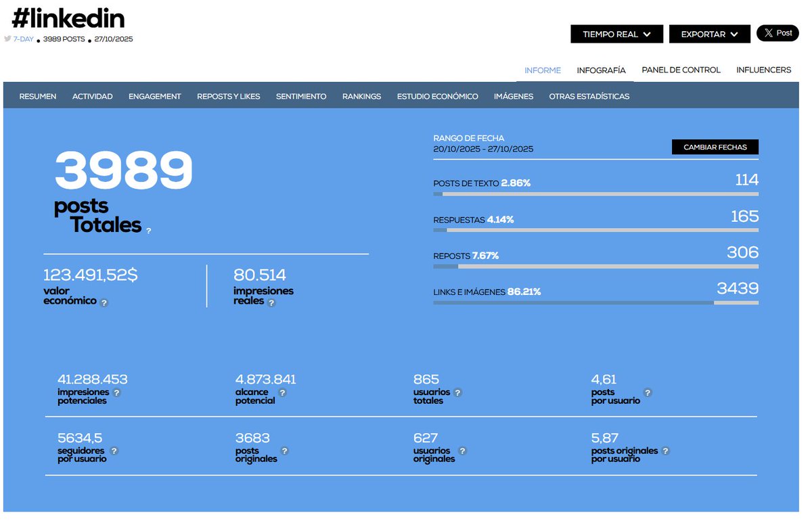Open help for posts por usuario
The width and height of the screenshot is (812, 521).
pyautogui.click(x=648, y=392)
